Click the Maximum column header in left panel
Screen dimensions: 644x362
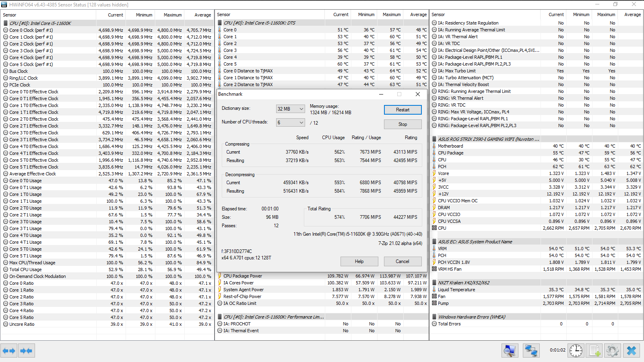(173, 15)
